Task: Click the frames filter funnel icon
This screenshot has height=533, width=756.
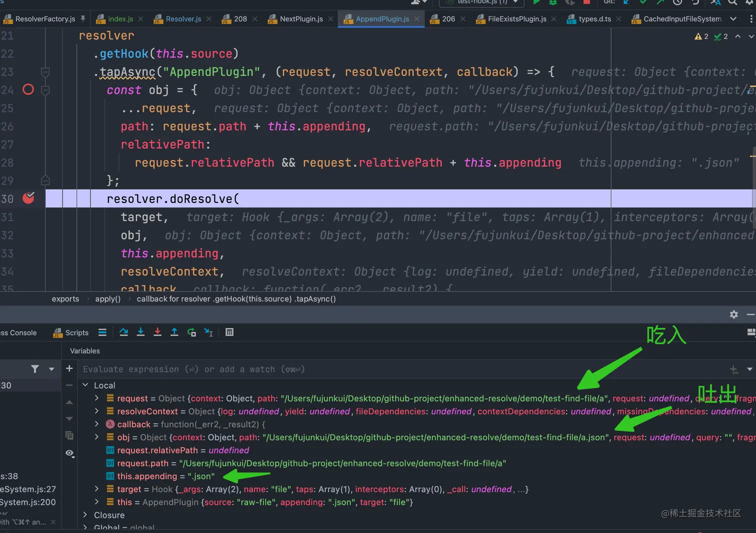Action: point(34,369)
